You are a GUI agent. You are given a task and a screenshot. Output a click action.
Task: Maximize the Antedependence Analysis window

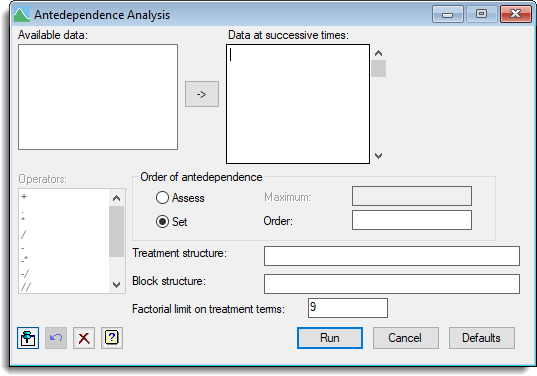481,14
